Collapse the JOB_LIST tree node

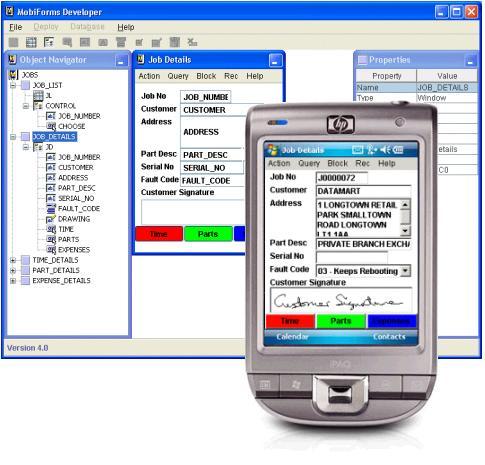click(13, 85)
